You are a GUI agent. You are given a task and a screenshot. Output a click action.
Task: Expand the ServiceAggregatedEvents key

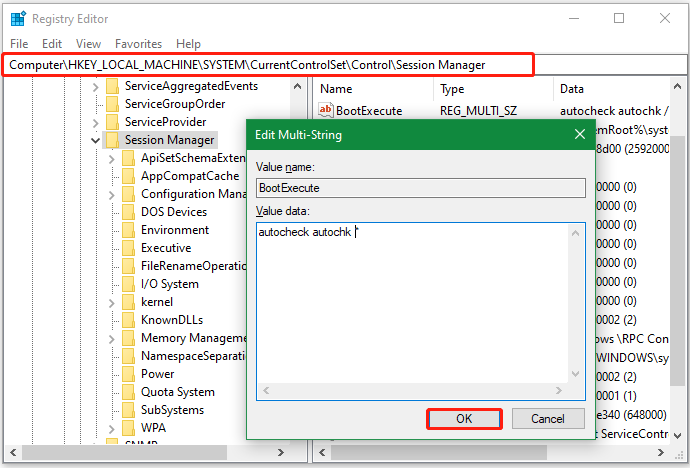[95, 87]
